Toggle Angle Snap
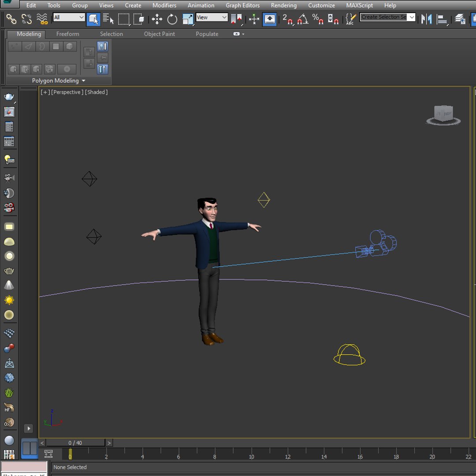Screen dimensions: 476x476 tap(303, 19)
